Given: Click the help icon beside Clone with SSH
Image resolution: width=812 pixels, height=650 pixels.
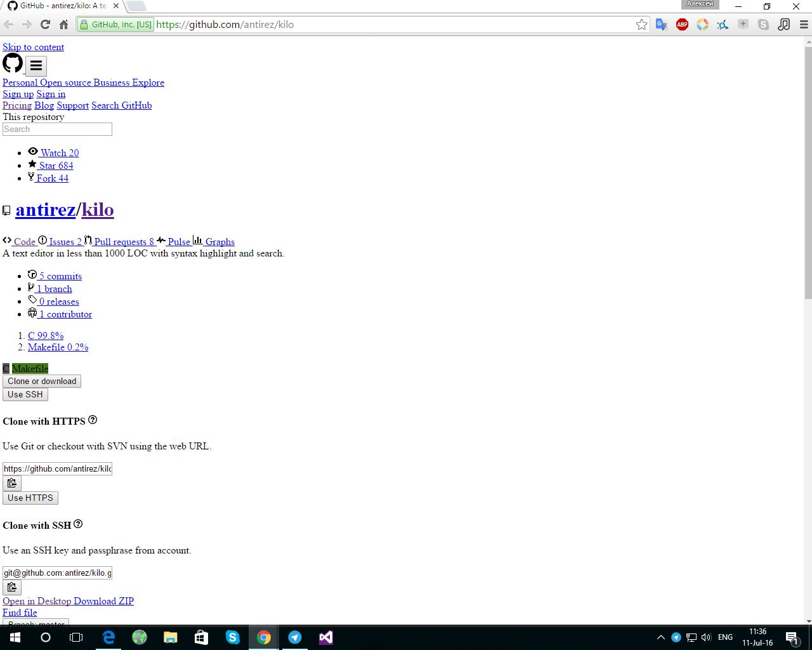Looking at the screenshot, I should pos(78,524).
